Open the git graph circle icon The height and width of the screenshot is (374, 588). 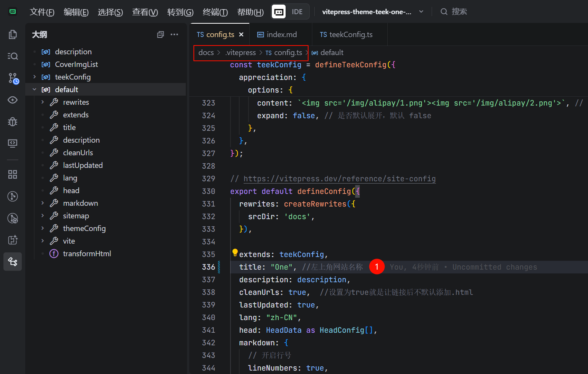pyautogui.click(x=13, y=196)
